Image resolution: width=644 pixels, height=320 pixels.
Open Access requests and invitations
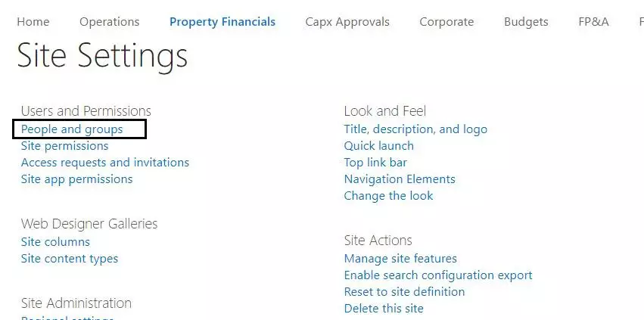pyautogui.click(x=105, y=163)
